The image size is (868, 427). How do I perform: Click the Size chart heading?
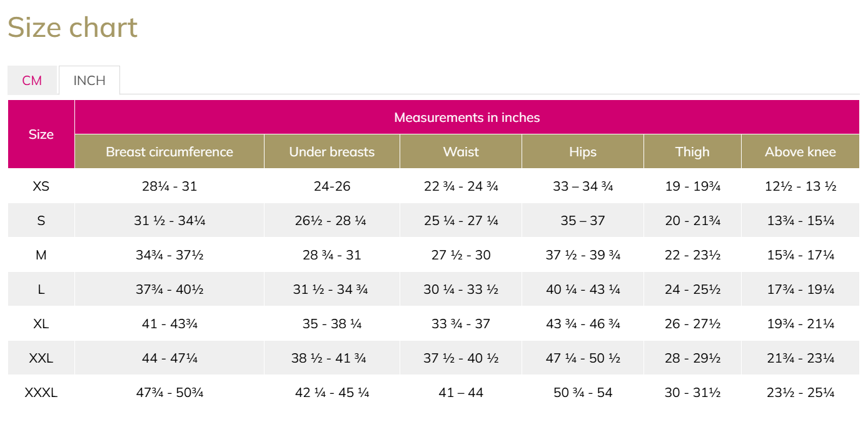[73, 28]
